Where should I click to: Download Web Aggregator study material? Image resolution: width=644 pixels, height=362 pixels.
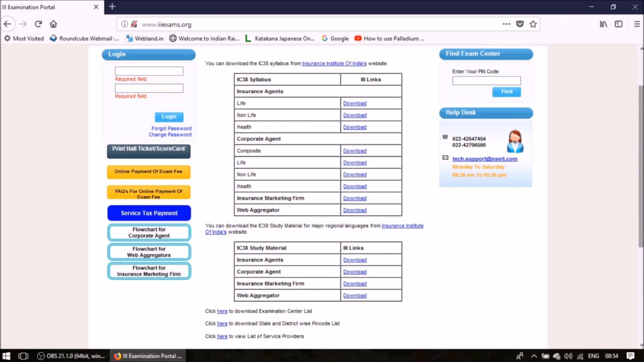tap(355, 296)
